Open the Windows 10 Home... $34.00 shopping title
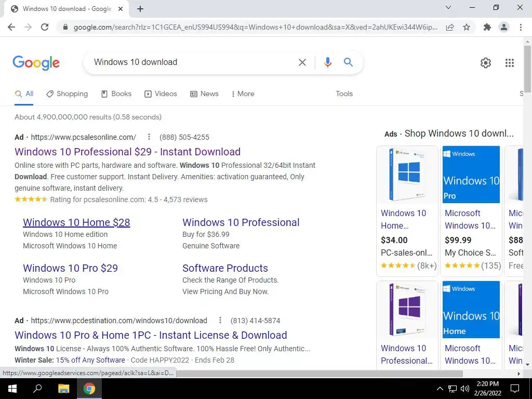Image resolution: width=532 pixels, height=399 pixels. tap(403, 219)
